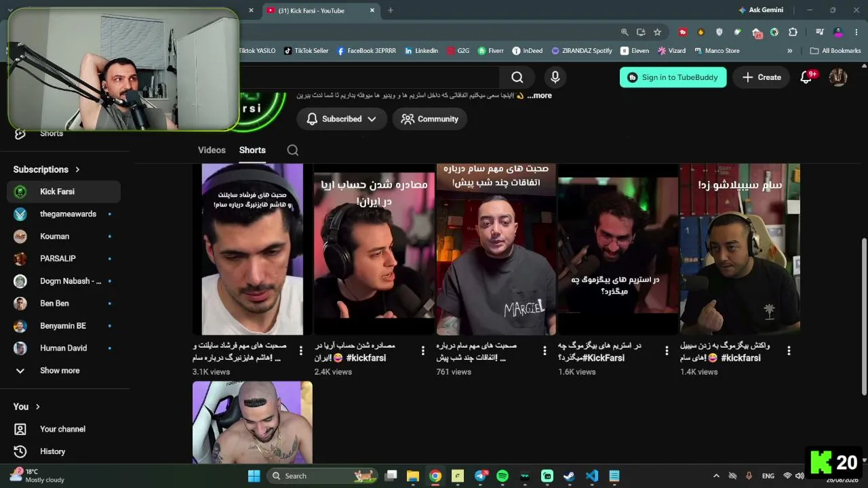Open the History icon in the sidebar
Viewport: 868px width, 488px height.
click(20, 451)
